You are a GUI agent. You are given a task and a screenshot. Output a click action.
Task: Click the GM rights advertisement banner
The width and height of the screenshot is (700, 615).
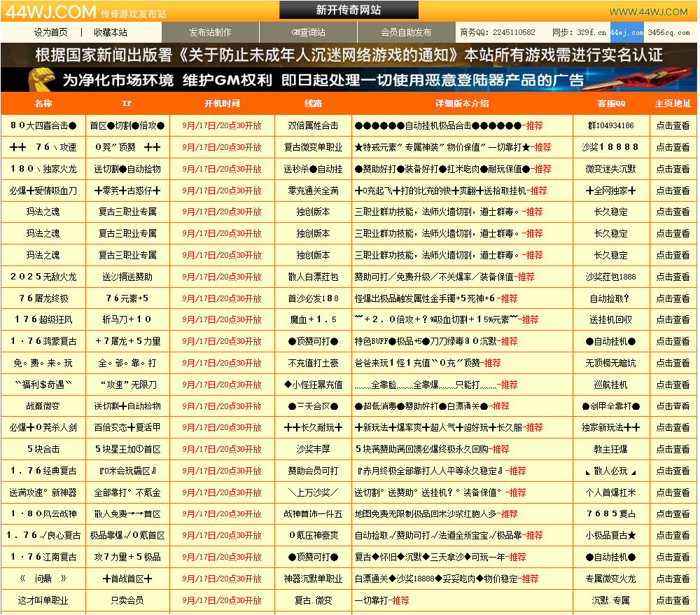pyautogui.click(x=349, y=80)
